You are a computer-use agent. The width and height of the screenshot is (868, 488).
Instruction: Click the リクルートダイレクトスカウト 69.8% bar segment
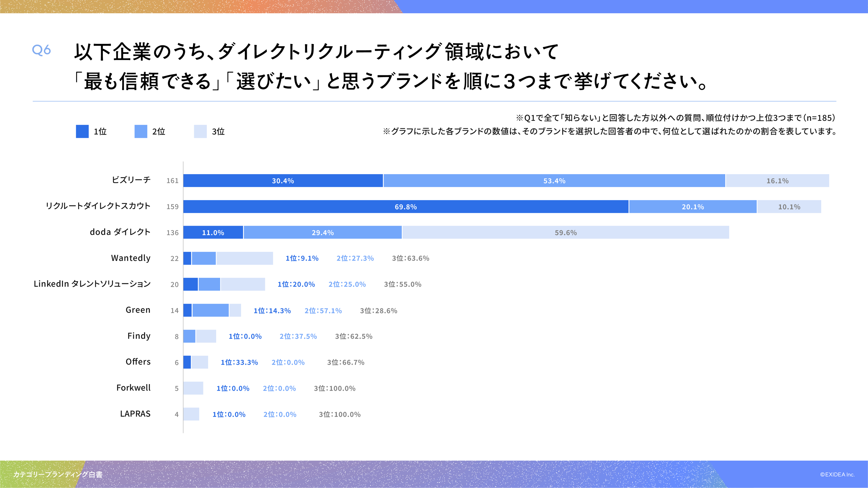point(405,207)
